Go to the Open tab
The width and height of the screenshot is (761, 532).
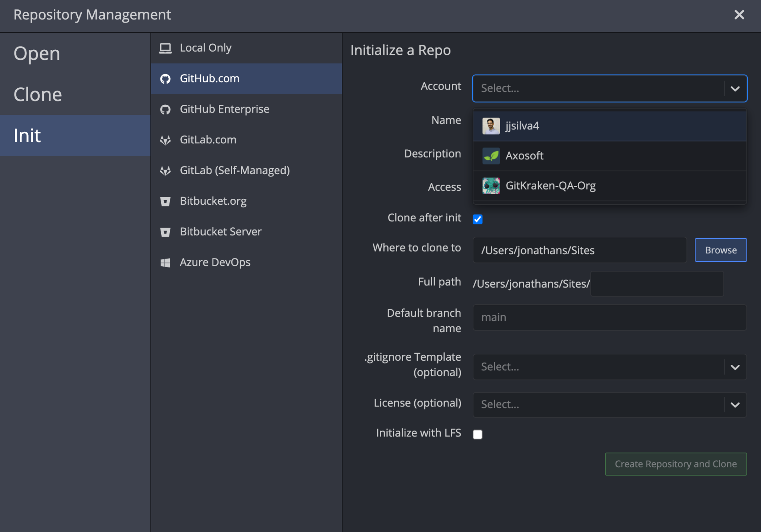tap(36, 53)
